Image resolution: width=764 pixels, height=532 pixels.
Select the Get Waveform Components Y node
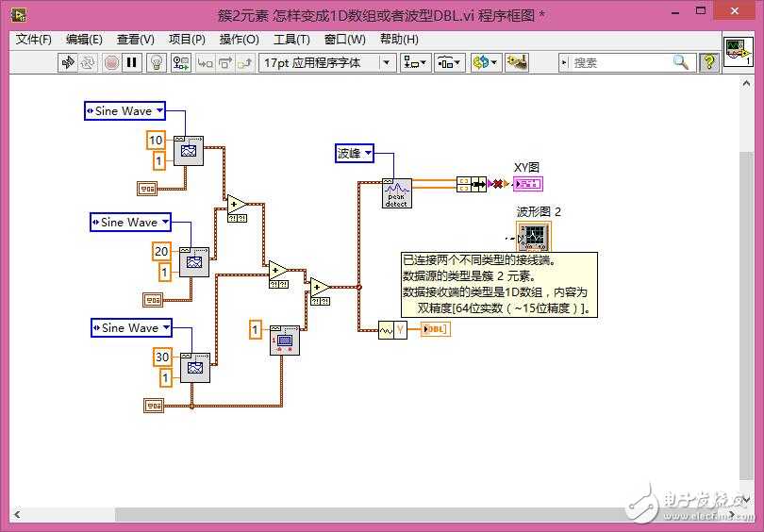click(392, 330)
